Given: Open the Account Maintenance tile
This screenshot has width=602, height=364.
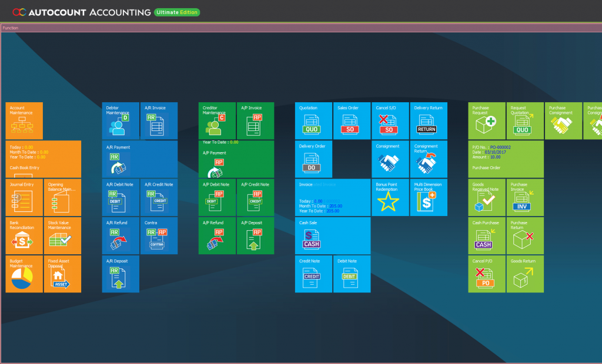Looking at the screenshot, I should [x=24, y=121].
